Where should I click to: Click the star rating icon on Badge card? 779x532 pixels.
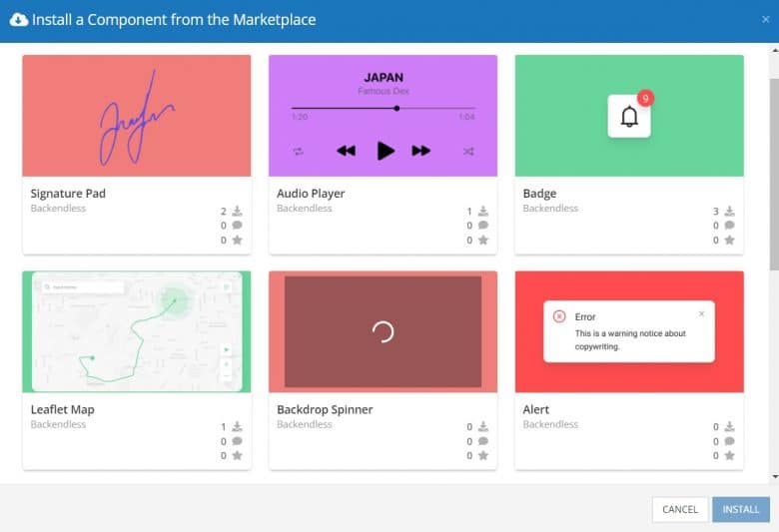pyautogui.click(x=729, y=241)
